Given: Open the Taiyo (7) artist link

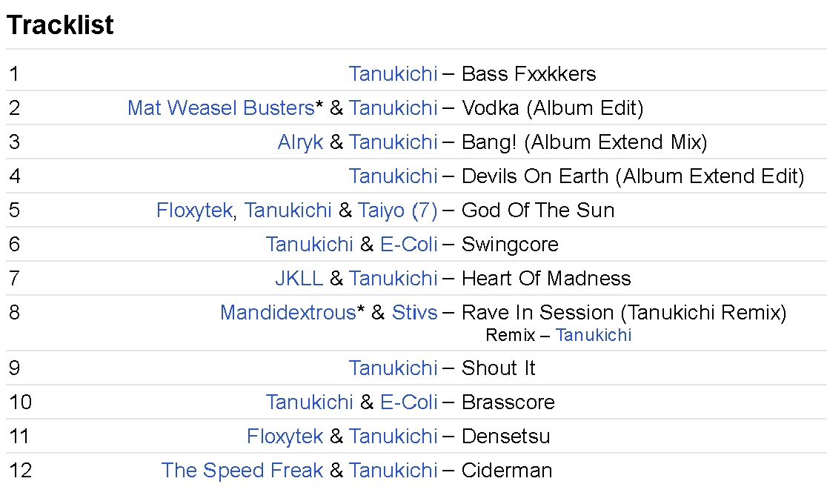Looking at the screenshot, I should pos(397,210).
